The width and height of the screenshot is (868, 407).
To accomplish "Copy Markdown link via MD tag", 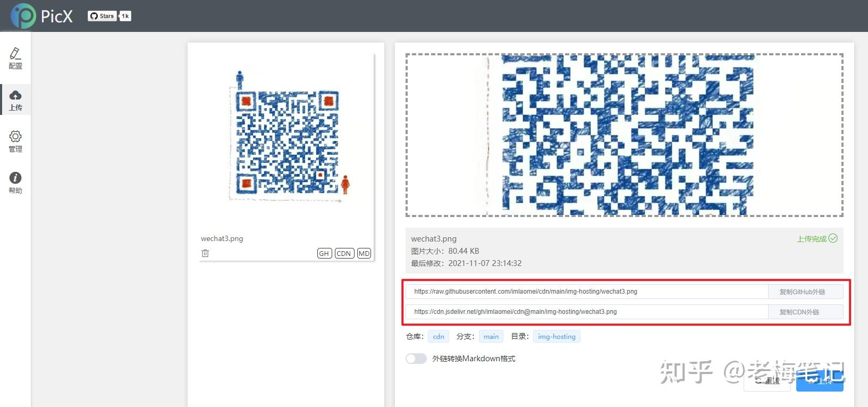I will tap(364, 253).
